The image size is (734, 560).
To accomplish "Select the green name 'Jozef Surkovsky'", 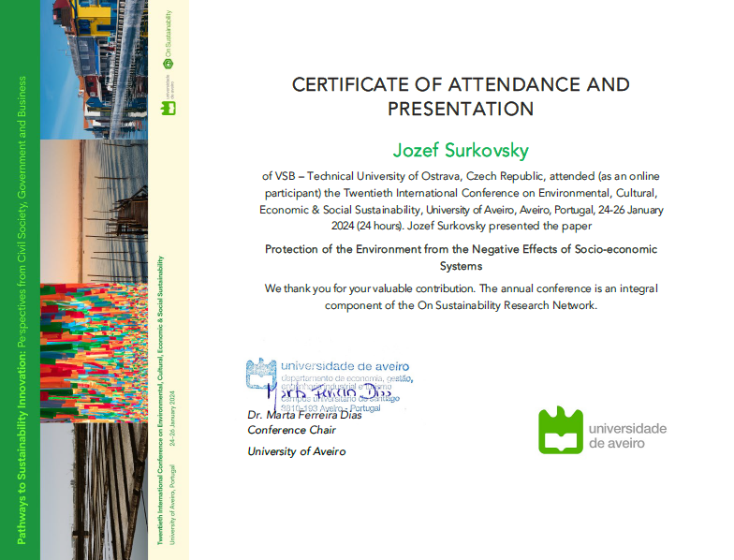I will (461, 150).
